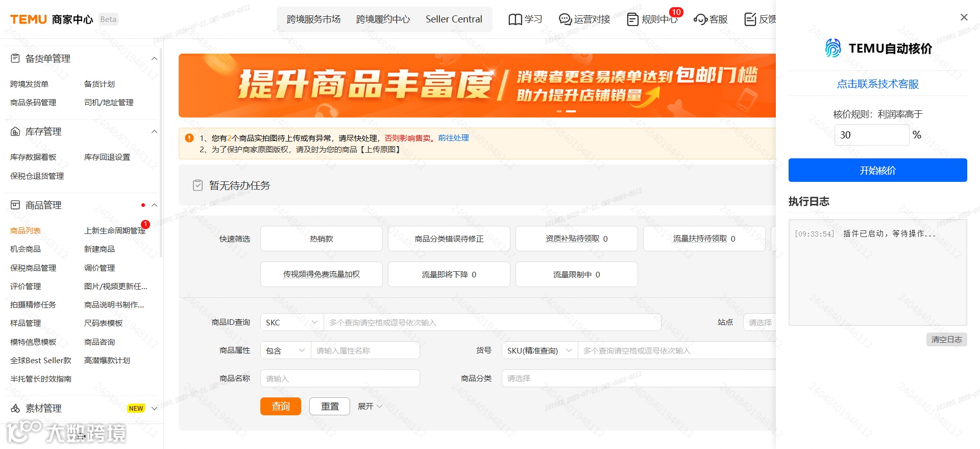Open the 包含 attribute dropdown

point(286,350)
